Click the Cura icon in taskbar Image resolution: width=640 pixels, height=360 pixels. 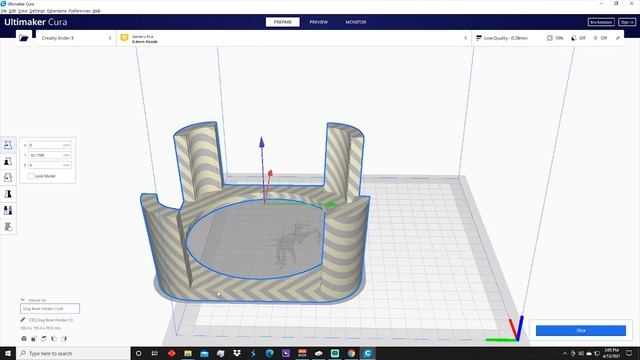(368, 353)
